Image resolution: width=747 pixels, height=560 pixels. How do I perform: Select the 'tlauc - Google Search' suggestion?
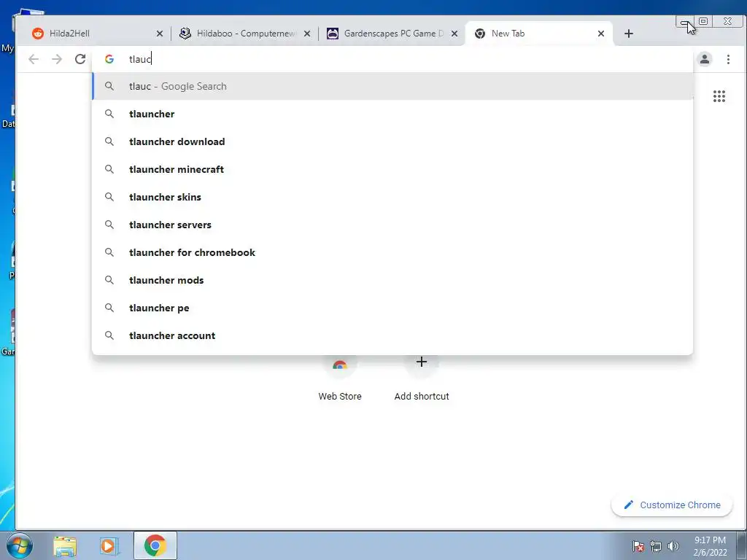(x=392, y=86)
